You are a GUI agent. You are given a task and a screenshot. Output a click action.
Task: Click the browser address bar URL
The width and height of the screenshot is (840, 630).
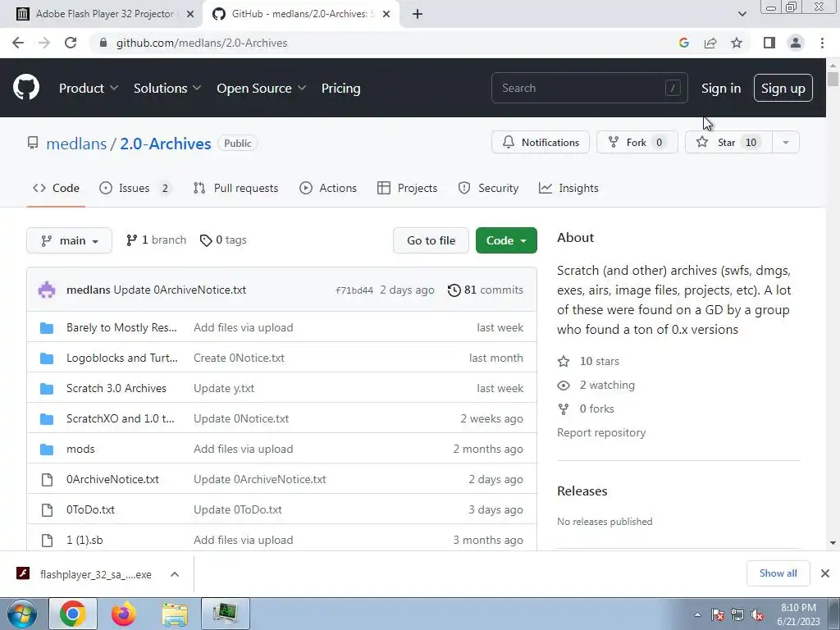click(x=202, y=43)
